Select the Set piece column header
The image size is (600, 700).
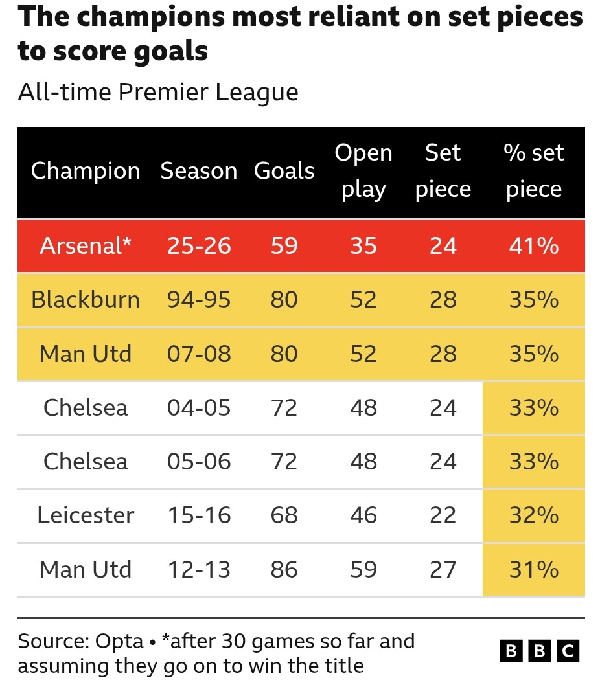coord(443,171)
